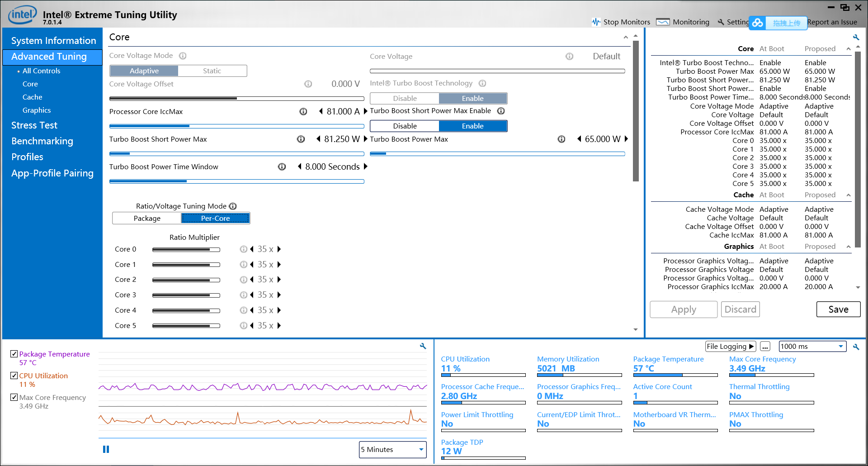The image size is (868, 466).
Task: Save the current tuning profile
Action: pos(838,309)
